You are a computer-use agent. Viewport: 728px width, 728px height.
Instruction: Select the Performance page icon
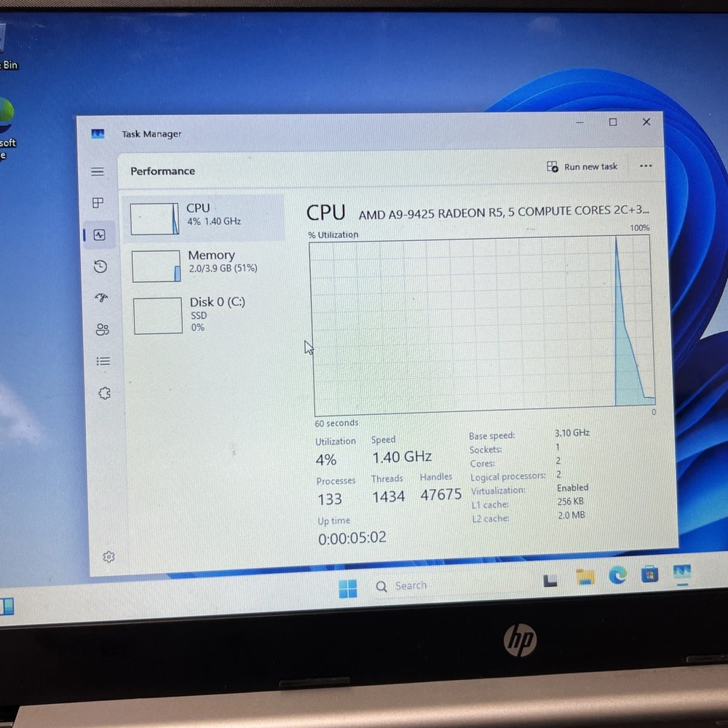pyautogui.click(x=99, y=235)
